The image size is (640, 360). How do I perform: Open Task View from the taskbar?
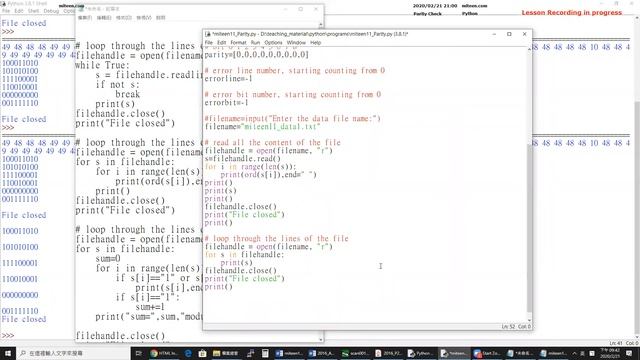pos(138,353)
